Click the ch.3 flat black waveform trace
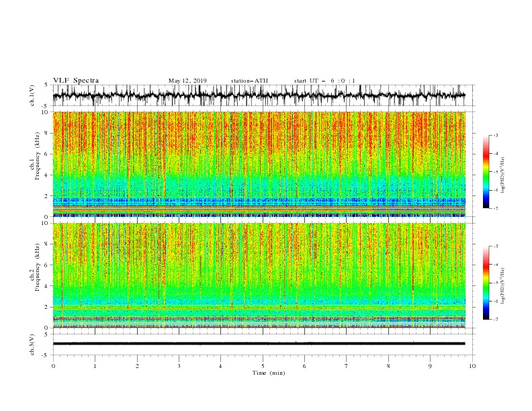This screenshot has height=411, width=532. (x=259, y=344)
